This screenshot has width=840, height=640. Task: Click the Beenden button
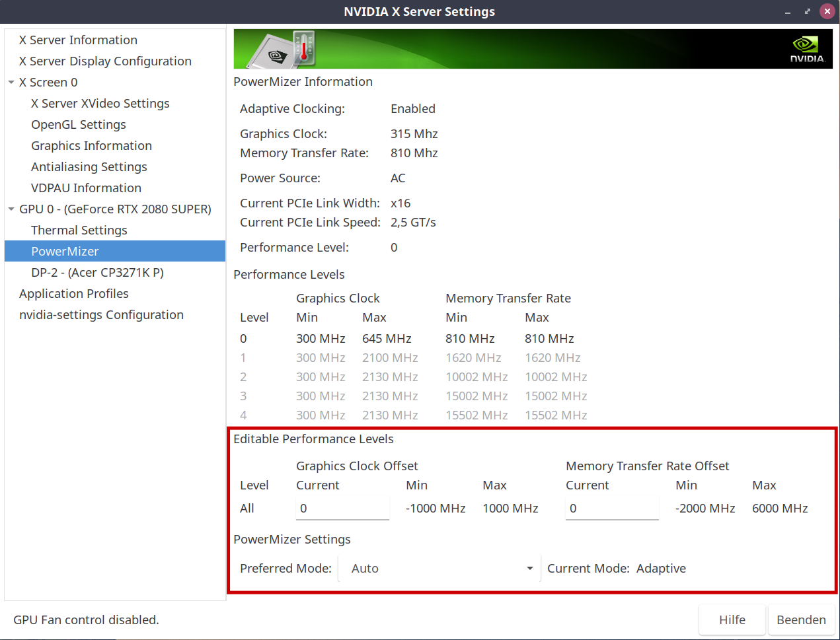(x=801, y=620)
